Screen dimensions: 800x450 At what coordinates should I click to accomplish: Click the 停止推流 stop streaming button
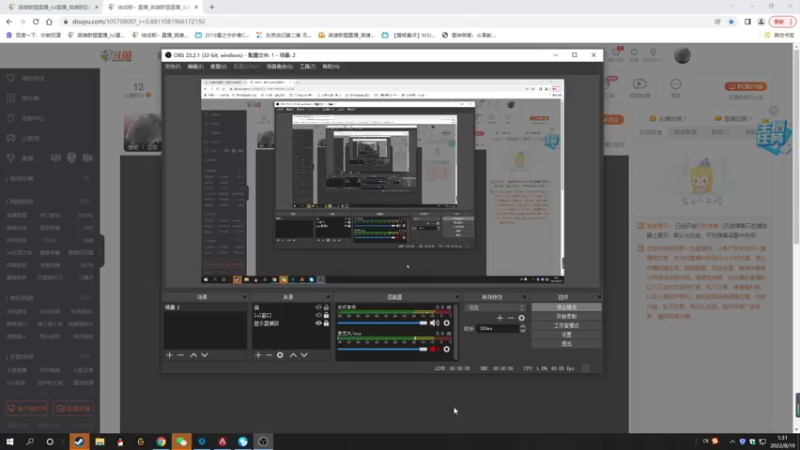[566, 307]
